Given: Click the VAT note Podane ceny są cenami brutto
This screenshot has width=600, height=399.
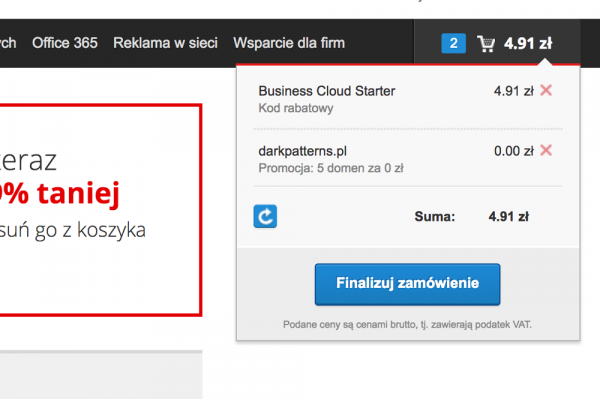Looking at the screenshot, I should tap(408, 325).
